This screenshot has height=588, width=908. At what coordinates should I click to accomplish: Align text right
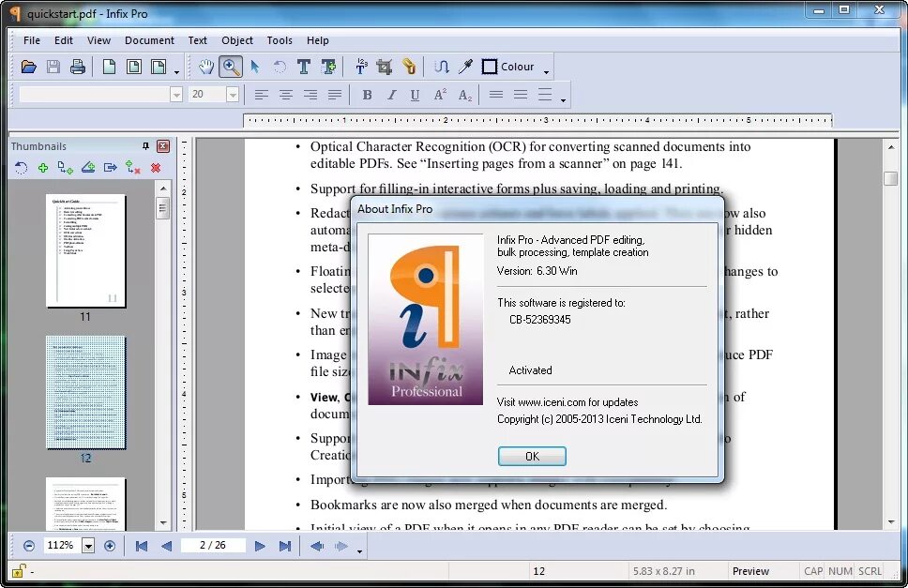point(310,95)
